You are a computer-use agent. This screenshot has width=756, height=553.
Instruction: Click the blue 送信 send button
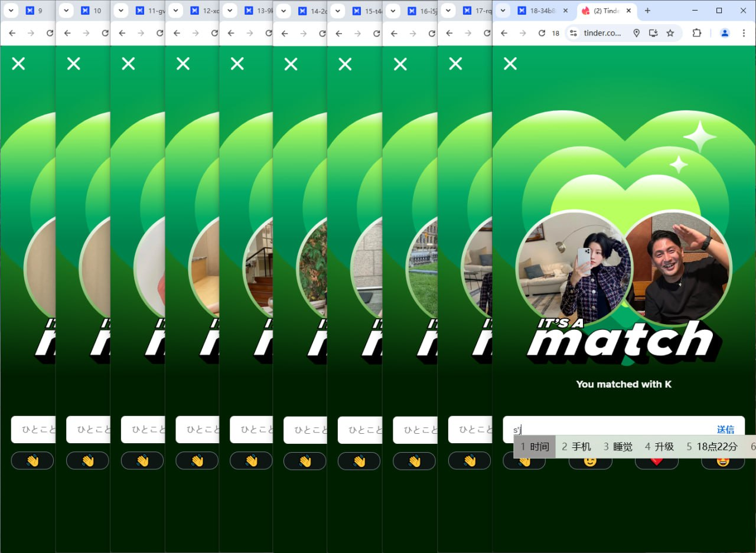pos(725,430)
